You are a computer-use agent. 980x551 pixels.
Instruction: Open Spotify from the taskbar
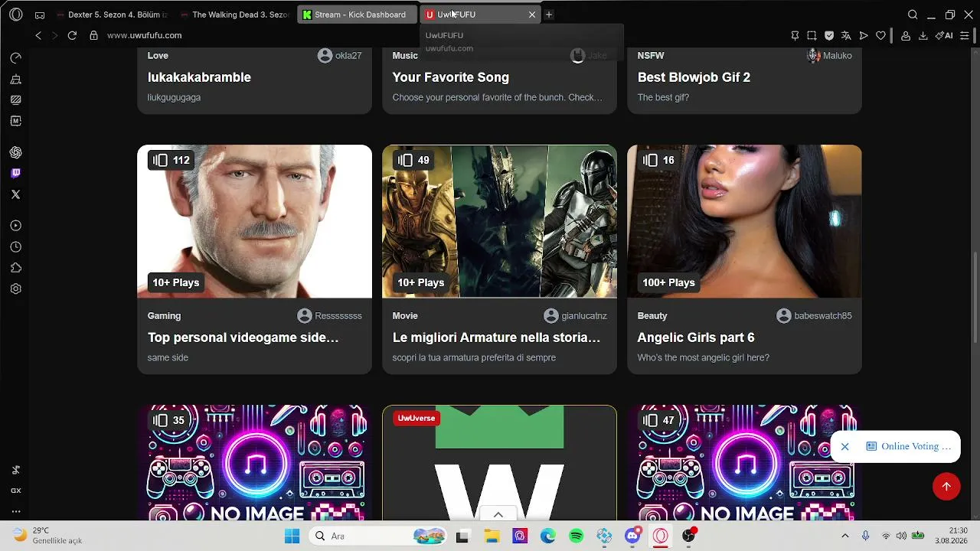pos(577,536)
